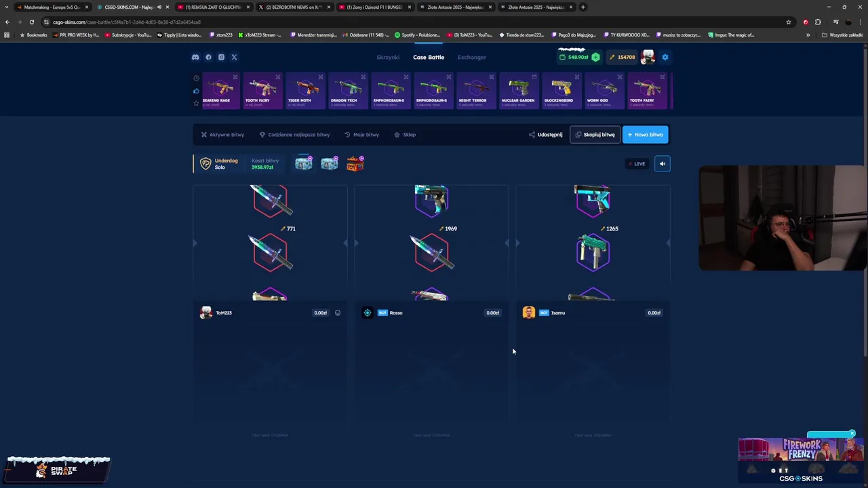Click the Dragon Tech drop card
Viewport: 868px width, 488px height.
pyautogui.click(x=348, y=90)
